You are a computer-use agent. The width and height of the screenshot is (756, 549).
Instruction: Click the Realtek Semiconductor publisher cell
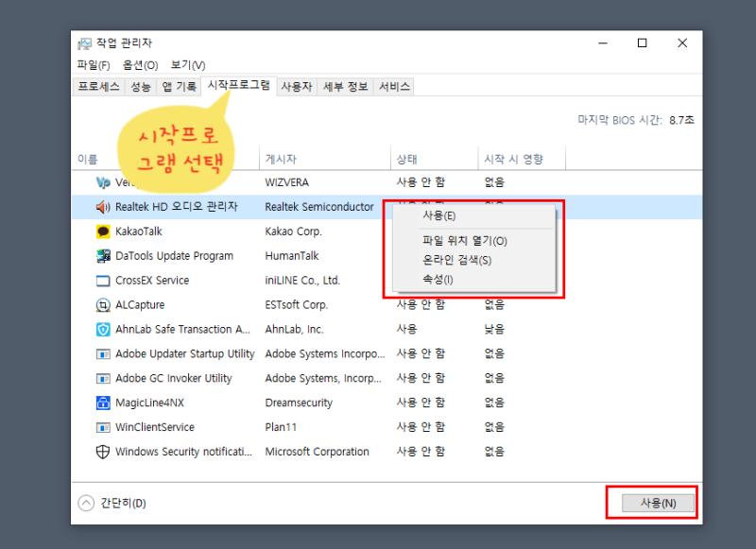[x=319, y=207]
